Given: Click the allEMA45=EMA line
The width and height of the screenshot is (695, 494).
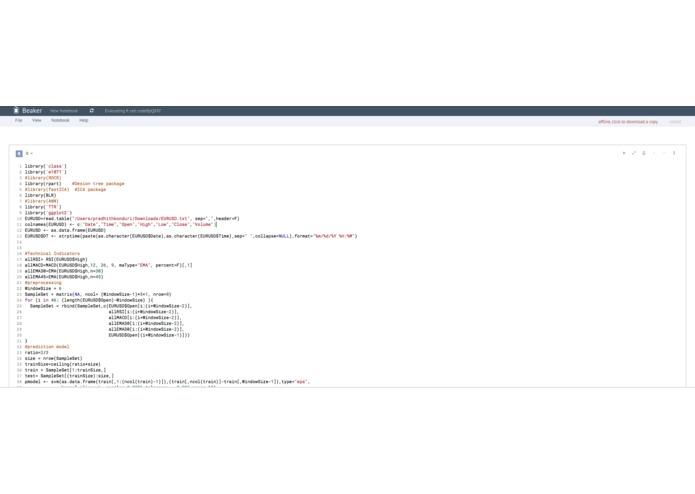Looking at the screenshot, I should (x=64, y=276).
